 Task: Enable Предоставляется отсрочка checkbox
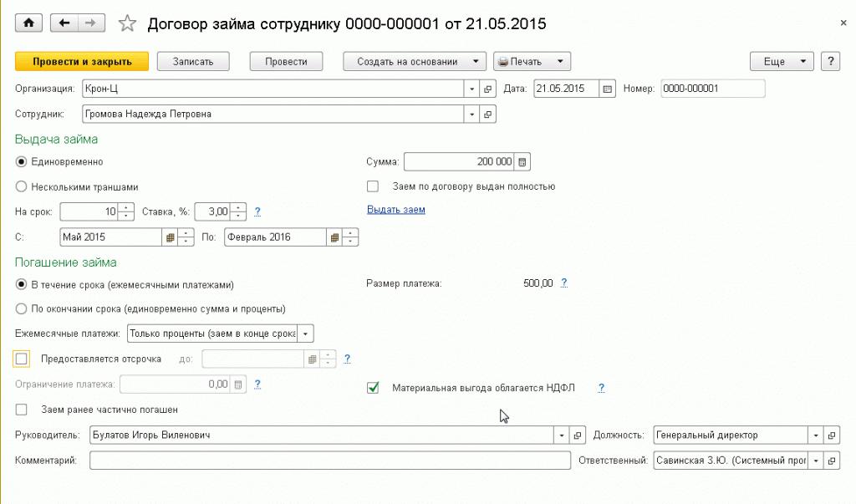click(22, 359)
